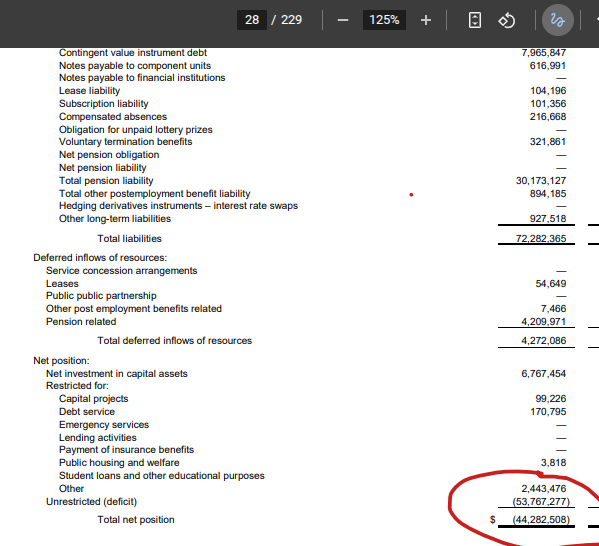
Task: Click the 'Leases' row label
Action: pos(62,284)
